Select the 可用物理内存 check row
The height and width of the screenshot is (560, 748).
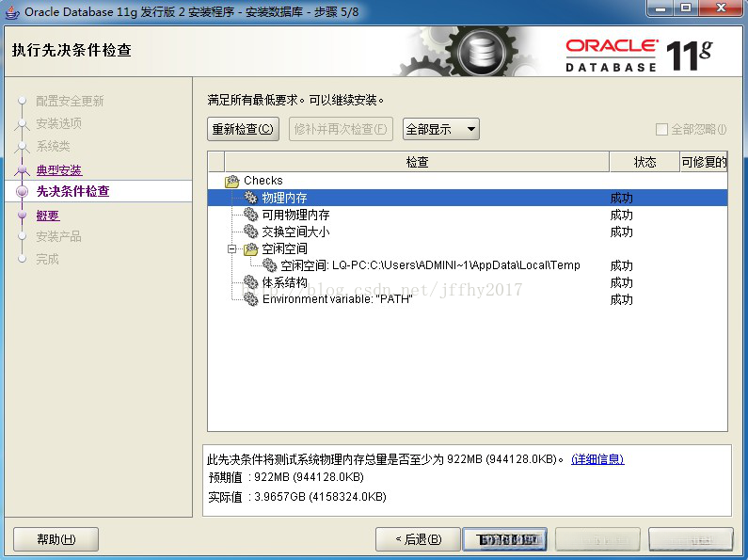(468, 215)
